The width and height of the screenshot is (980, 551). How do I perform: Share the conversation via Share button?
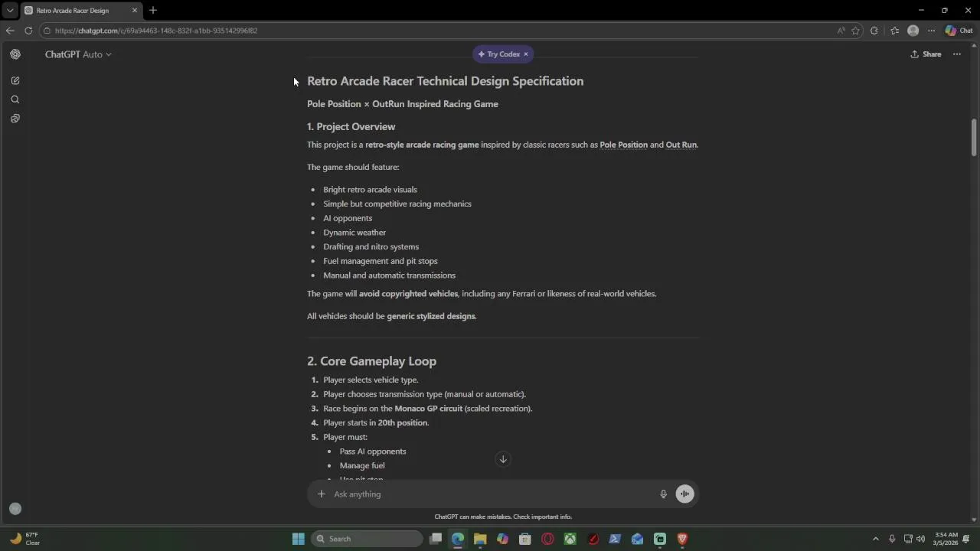coord(926,54)
